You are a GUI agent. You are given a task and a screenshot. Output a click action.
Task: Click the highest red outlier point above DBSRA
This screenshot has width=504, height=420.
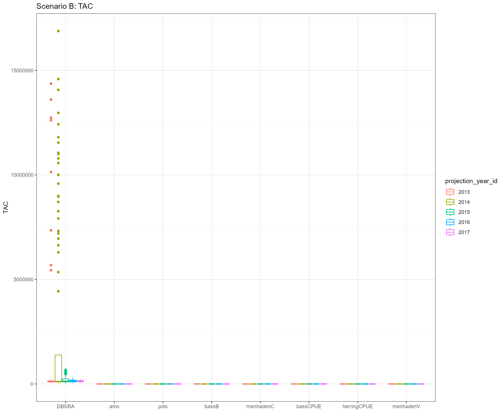(x=51, y=84)
